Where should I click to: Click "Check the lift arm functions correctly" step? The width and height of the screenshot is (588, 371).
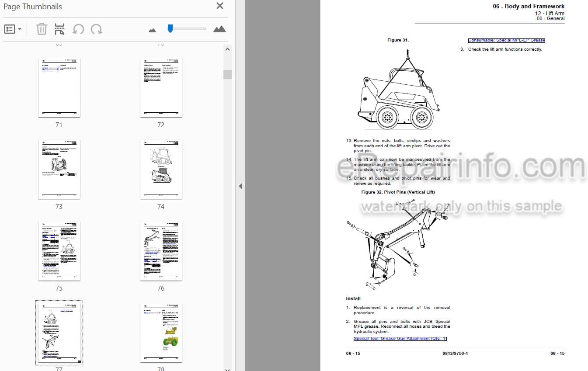coord(505,49)
